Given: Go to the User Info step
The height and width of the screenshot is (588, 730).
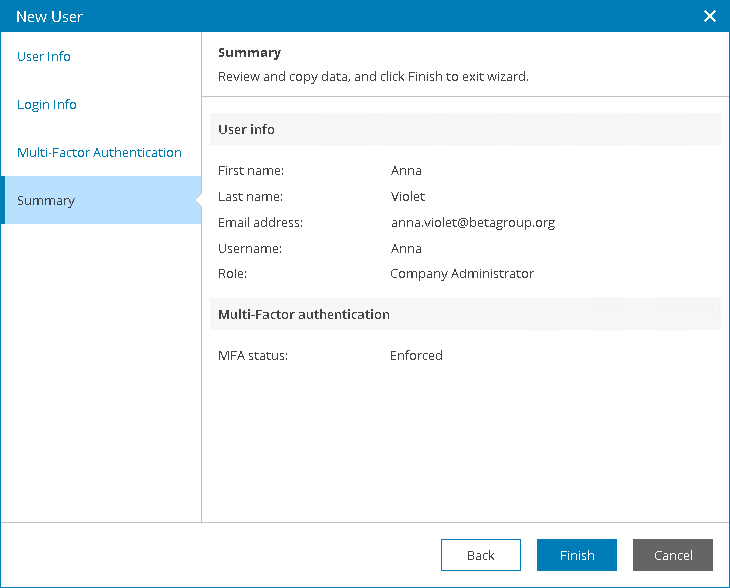Looking at the screenshot, I should point(44,56).
